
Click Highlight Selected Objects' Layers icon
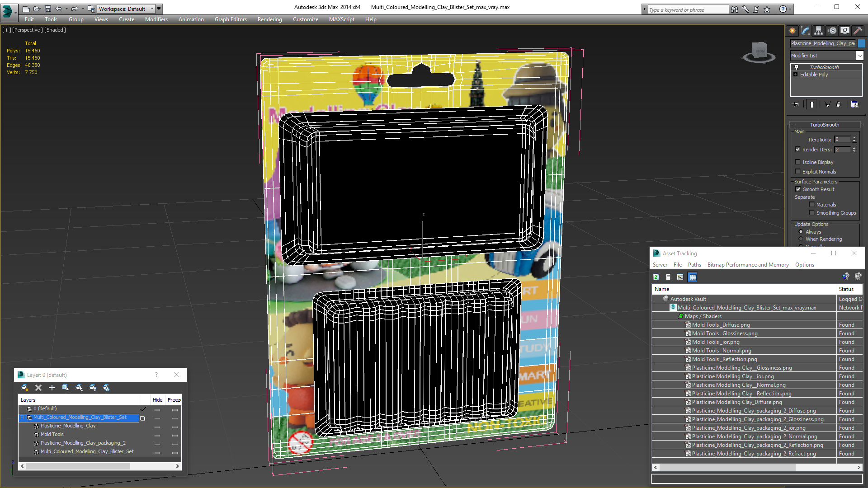point(79,388)
